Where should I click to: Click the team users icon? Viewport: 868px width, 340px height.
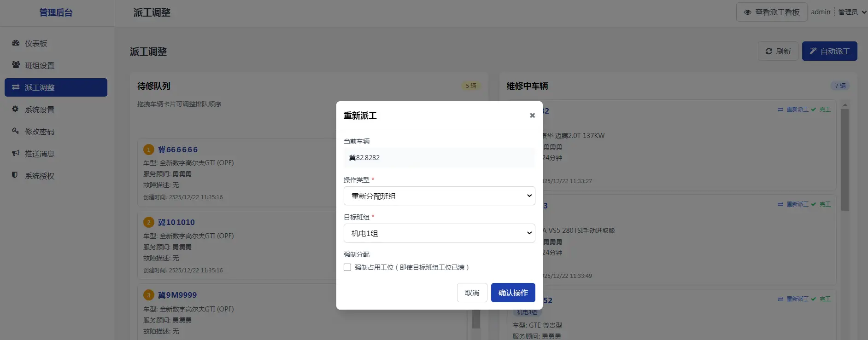tap(16, 65)
